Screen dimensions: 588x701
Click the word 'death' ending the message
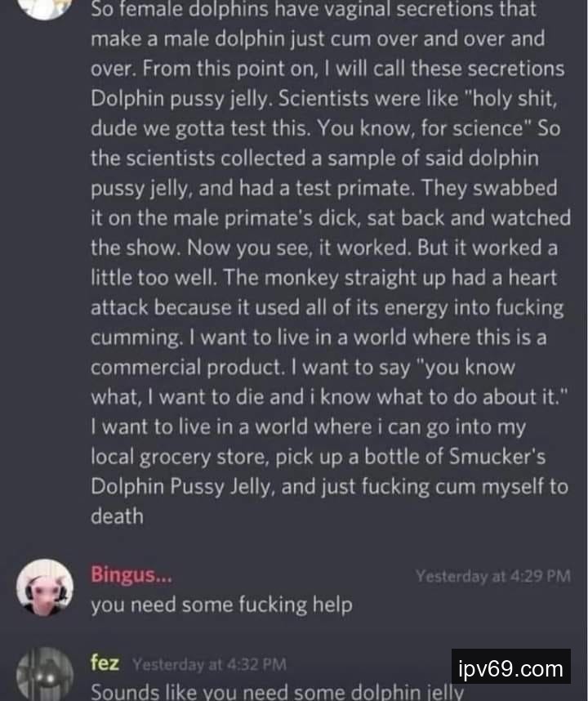(117, 516)
